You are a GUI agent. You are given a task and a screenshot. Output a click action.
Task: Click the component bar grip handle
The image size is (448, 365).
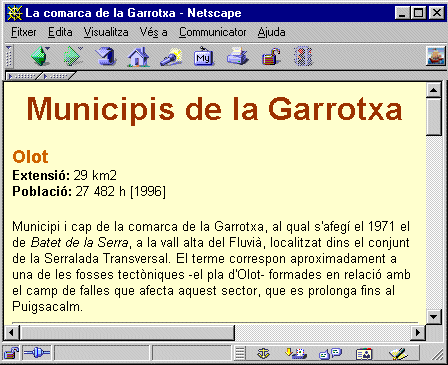[240, 353]
